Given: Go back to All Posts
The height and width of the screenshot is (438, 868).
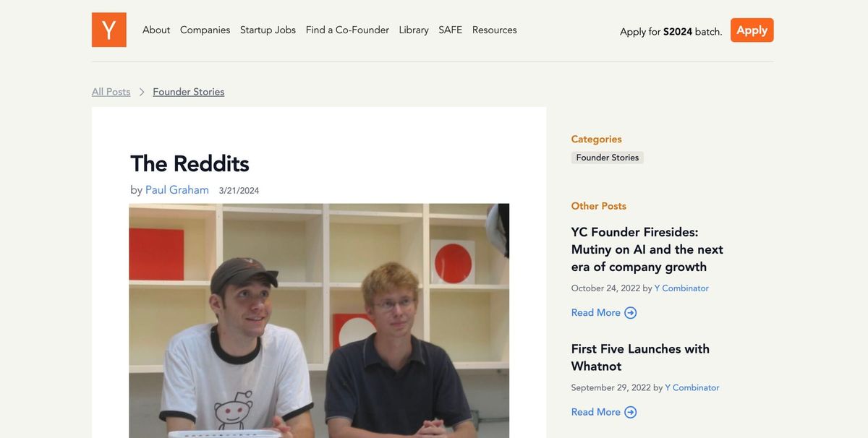Looking at the screenshot, I should 111,91.
